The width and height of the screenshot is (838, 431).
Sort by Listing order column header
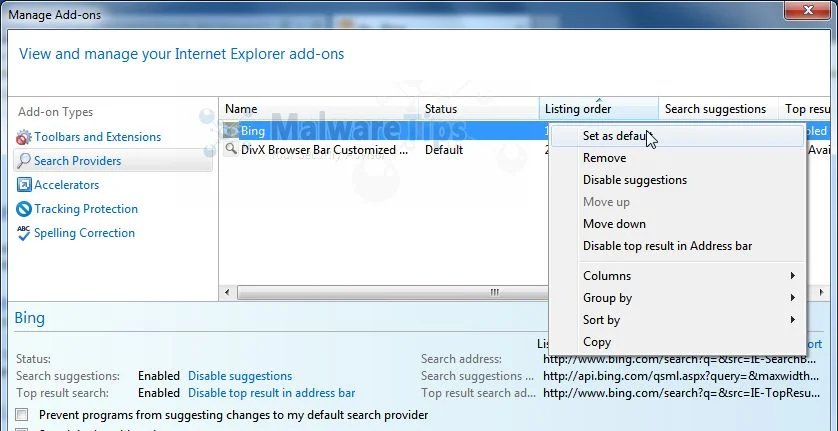pyautogui.click(x=599, y=109)
